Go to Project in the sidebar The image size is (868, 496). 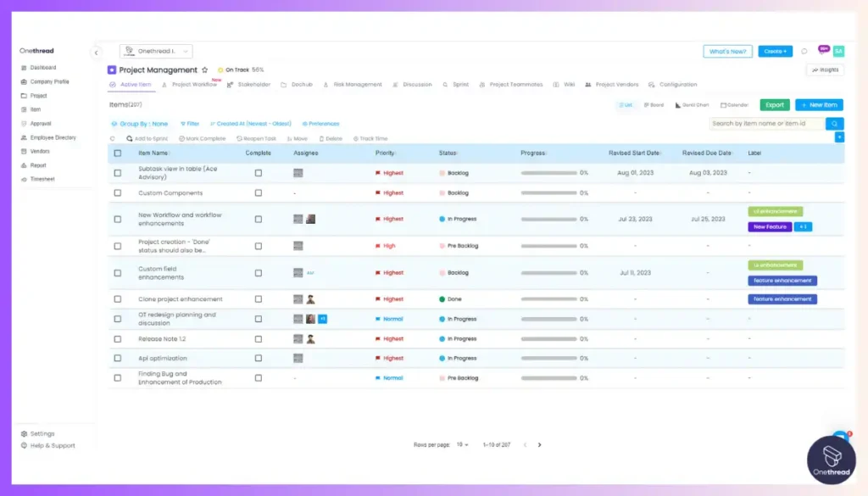tap(34, 96)
